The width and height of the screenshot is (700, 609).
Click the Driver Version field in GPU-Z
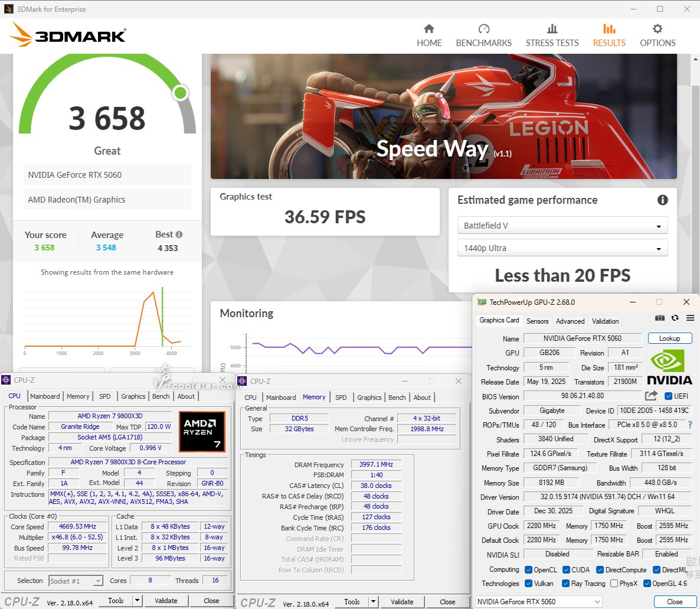607,497
